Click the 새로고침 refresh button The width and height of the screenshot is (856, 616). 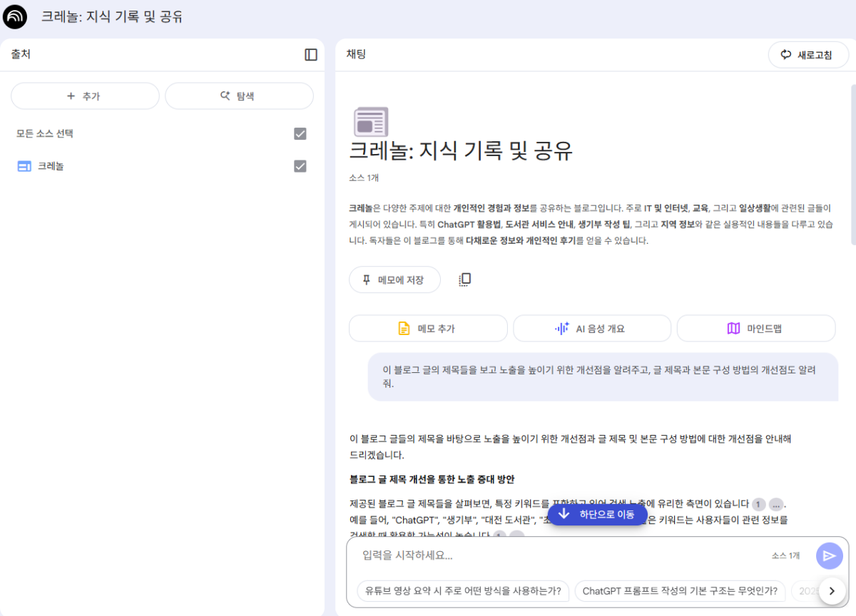coord(807,54)
